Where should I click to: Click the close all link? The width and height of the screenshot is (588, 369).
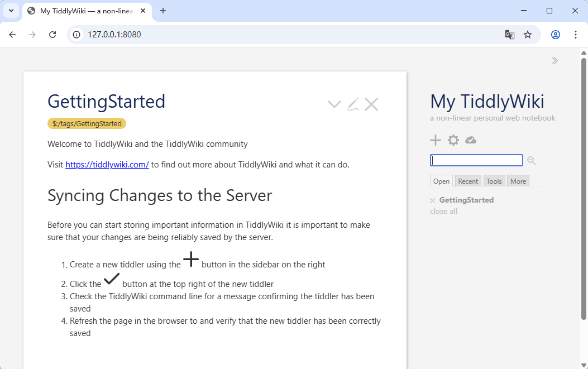pyautogui.click(x=443, y=211)
